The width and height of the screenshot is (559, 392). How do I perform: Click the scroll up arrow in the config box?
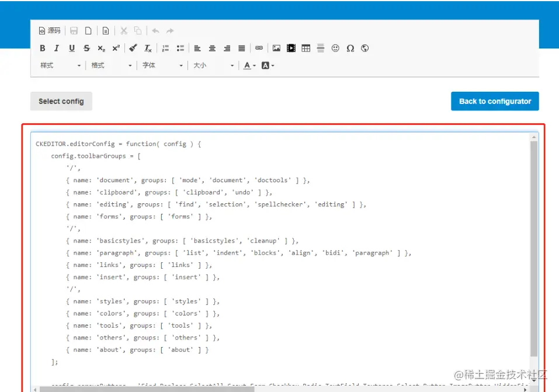[534, 137]
